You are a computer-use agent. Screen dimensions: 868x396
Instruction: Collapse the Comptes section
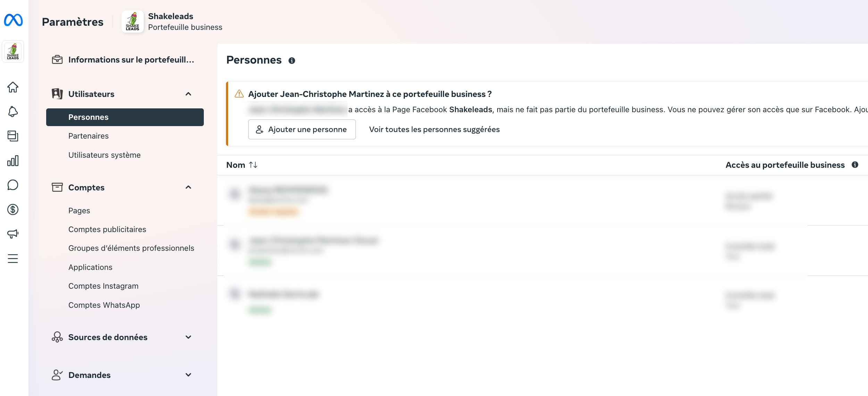(189, 188)
